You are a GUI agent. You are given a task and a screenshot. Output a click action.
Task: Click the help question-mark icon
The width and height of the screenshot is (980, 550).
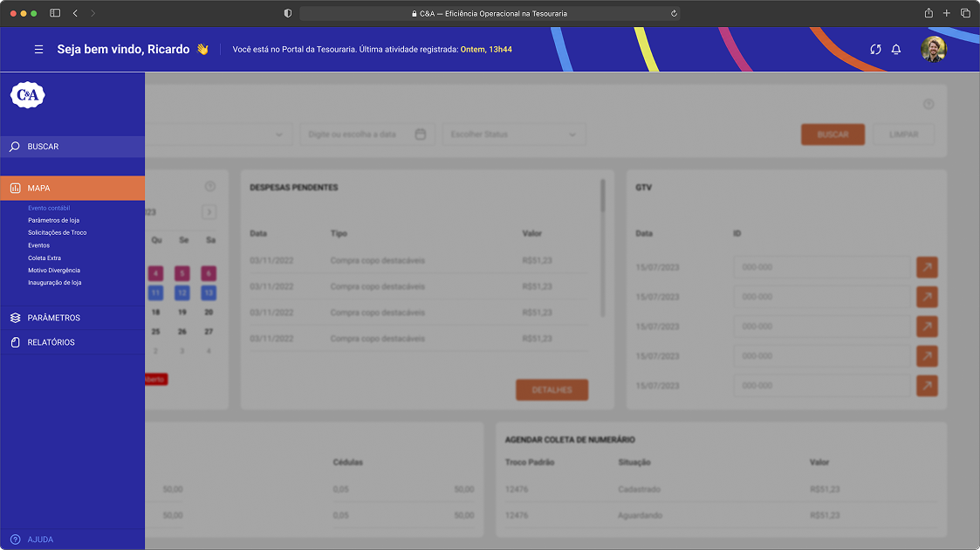[15, 540]
